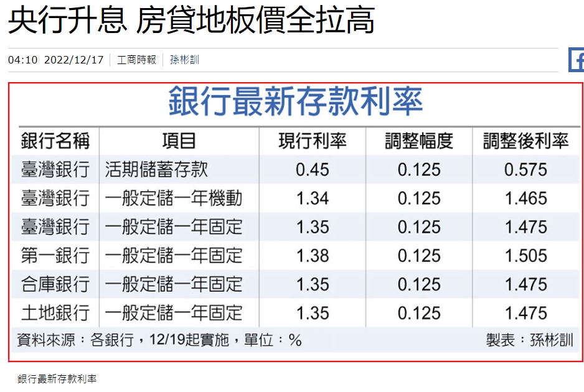Click the current rate 0.45
Viewport: 584px width, 392px height.
313,170
